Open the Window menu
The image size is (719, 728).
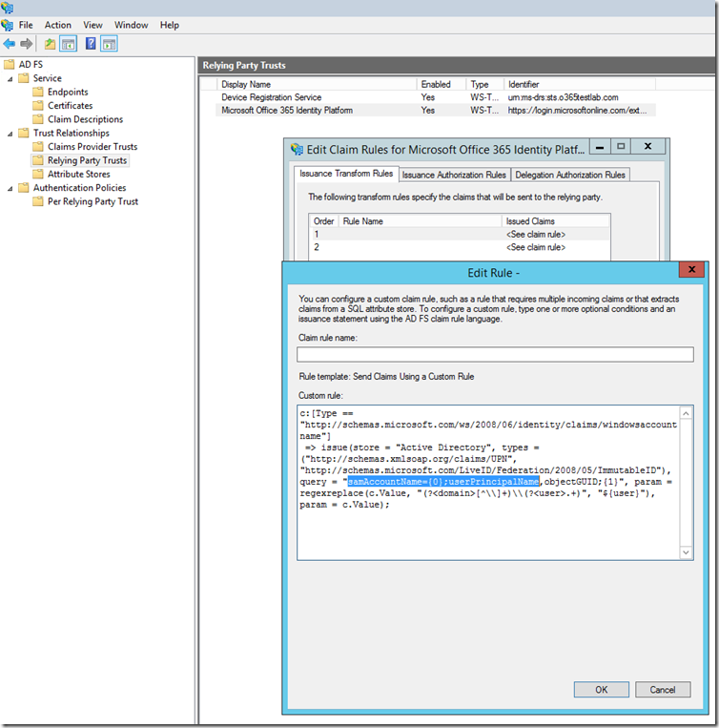click(x=132, y=25)
